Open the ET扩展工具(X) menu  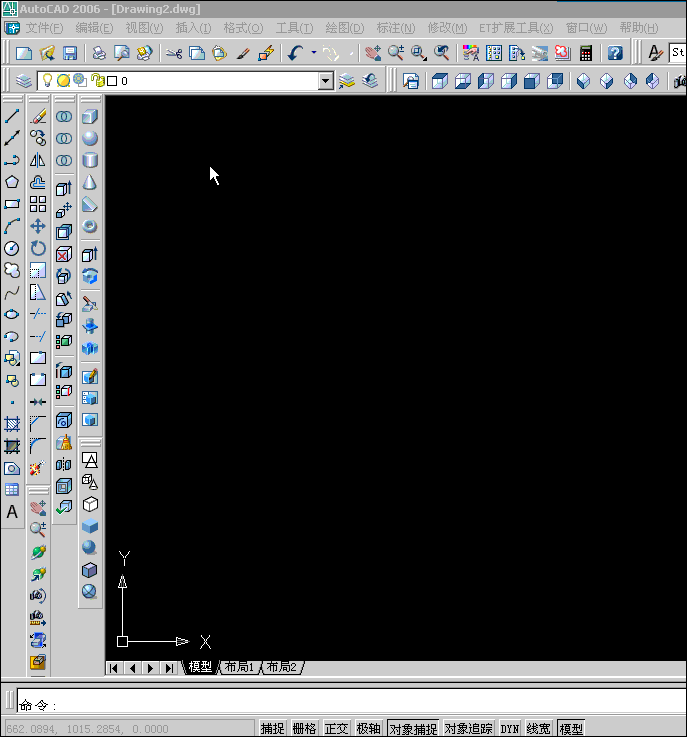[x=516, y=28]
